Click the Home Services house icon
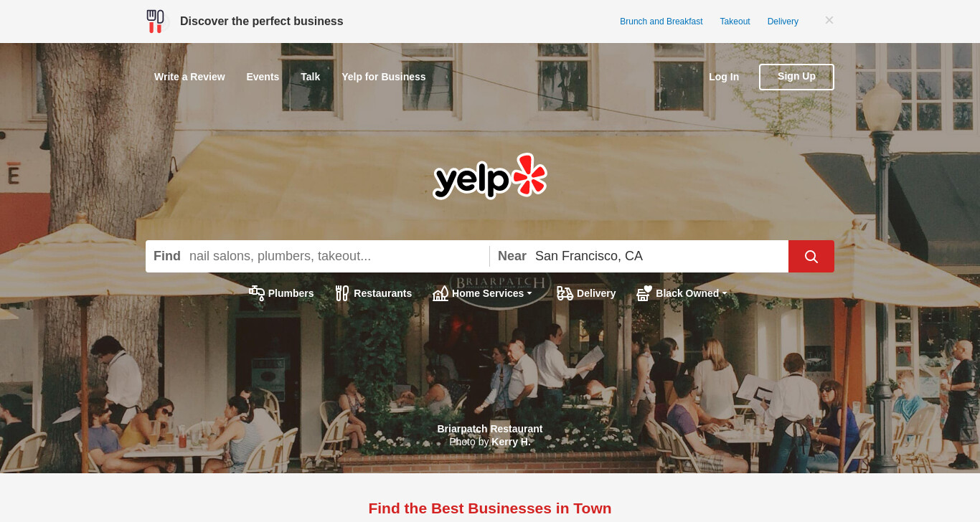This screenshot has width=980, height=522. [x=440, y=293]
